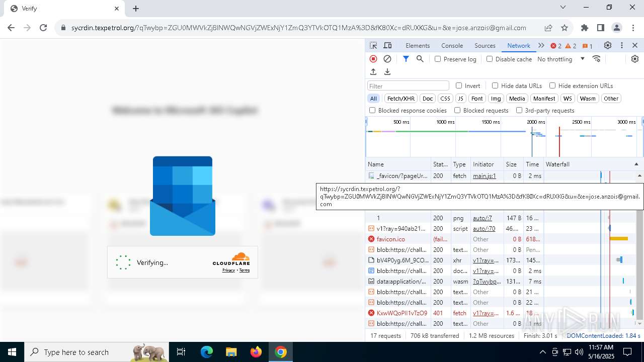The height and width of the screenshot is (362, 644).
Task: Toggle the device toolbar icon
Action: [x=387, y=45]
